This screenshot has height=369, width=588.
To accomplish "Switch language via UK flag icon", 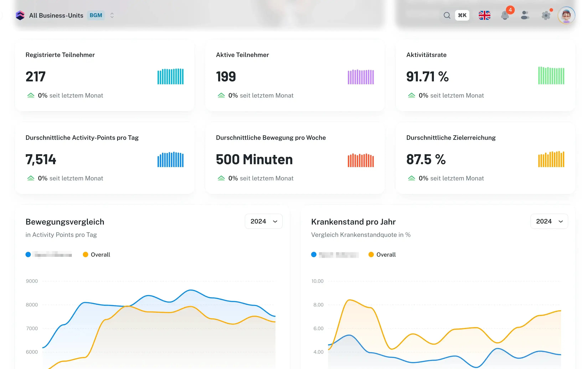I will (x=484, y=15).
